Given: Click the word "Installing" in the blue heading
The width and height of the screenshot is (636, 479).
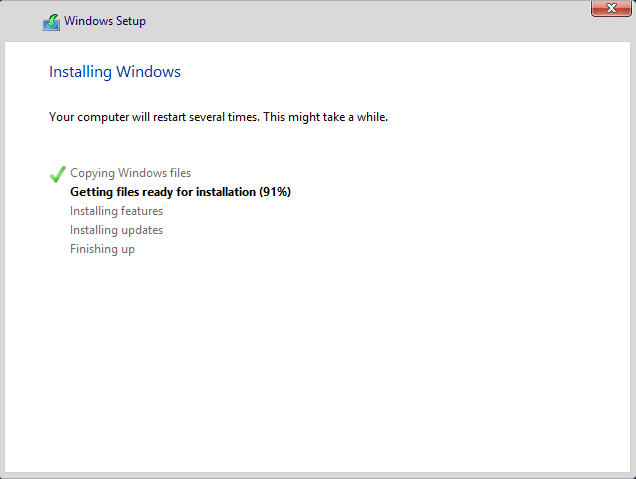Looking at the screenshot, I should pos(81,72).
